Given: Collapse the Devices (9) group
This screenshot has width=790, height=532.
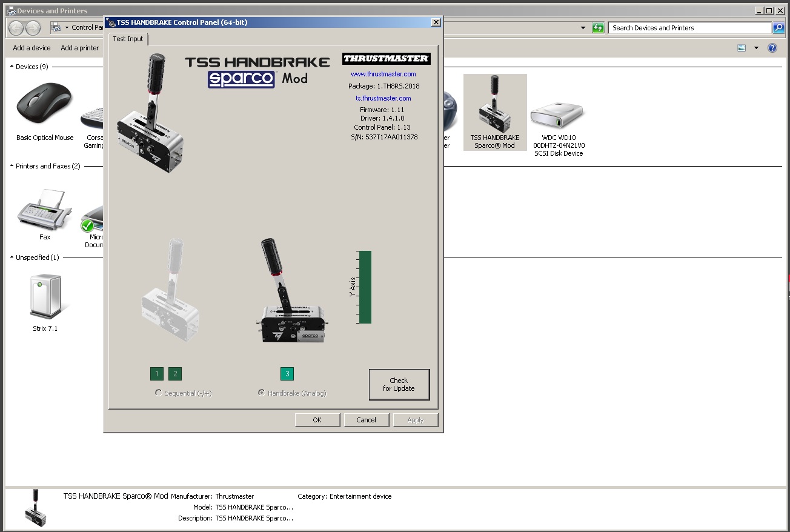Looking at the screenshot, I should tap(12, 67).
